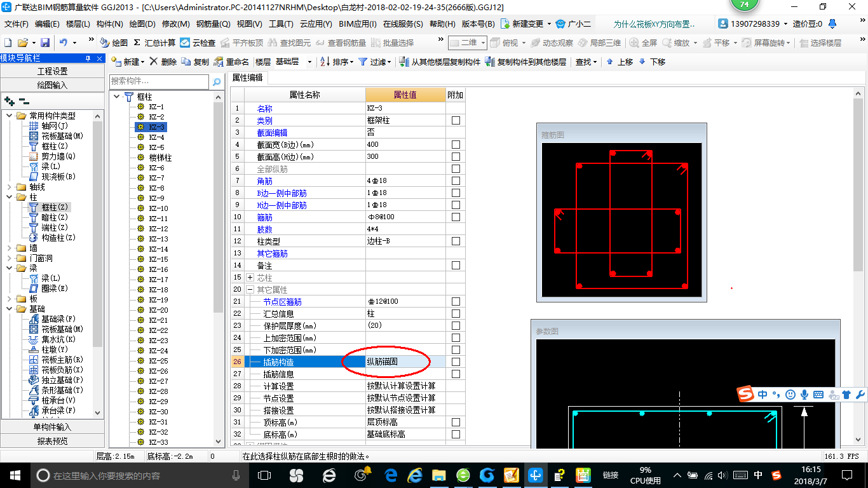Open the 钢筋量(Q) menu
The width and height of the screenshot is (868, 488).
pyautogui.click(x=213, y=24)
